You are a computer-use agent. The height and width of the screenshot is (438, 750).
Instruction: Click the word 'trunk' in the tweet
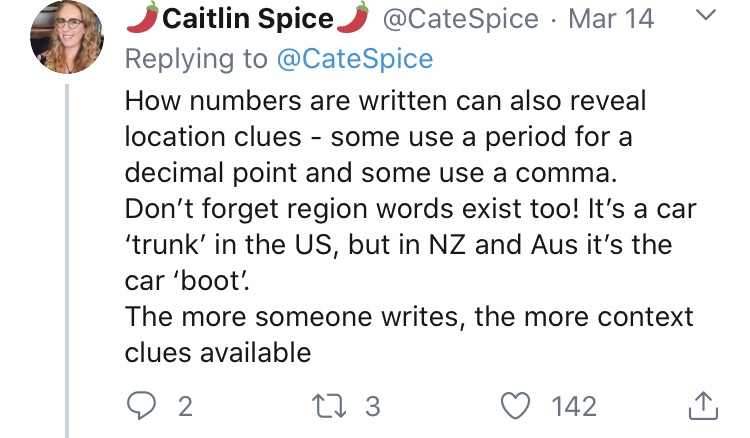165,245
